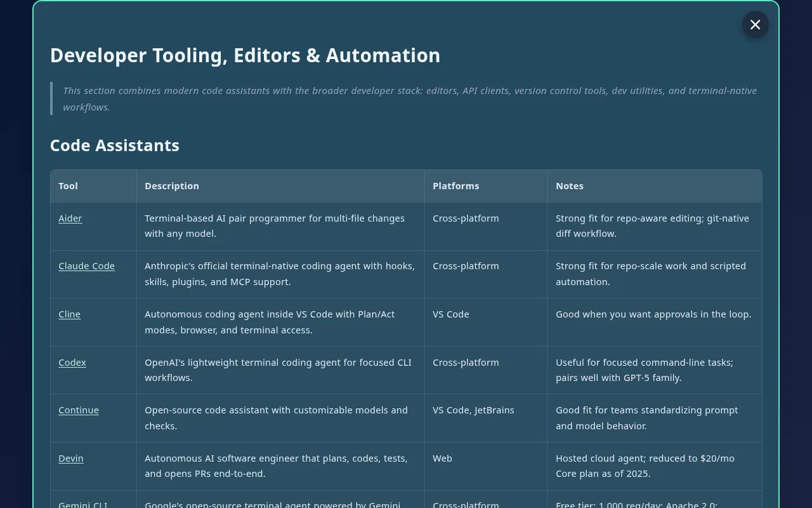Select the heading 'Developer Tooling, Editors & Automation'
This screenshot has width=812, height=508.
click(x=245, y=55)
